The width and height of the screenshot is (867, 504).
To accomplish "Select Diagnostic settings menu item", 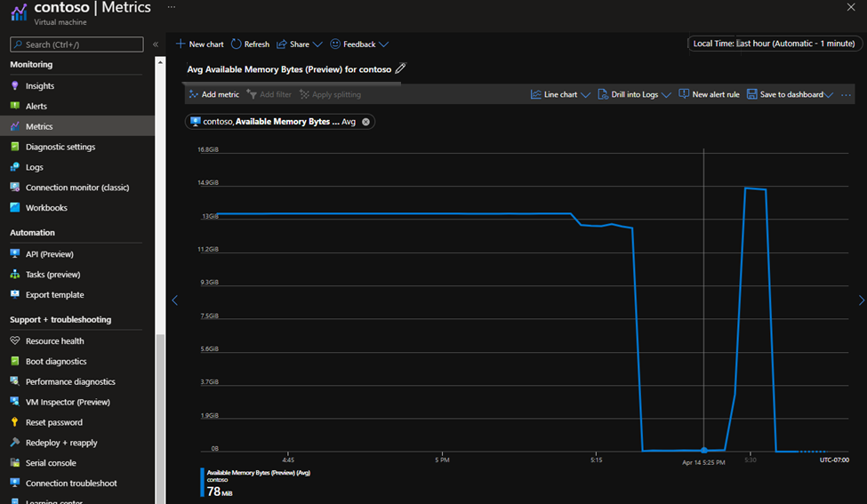I will coord(60,147).
